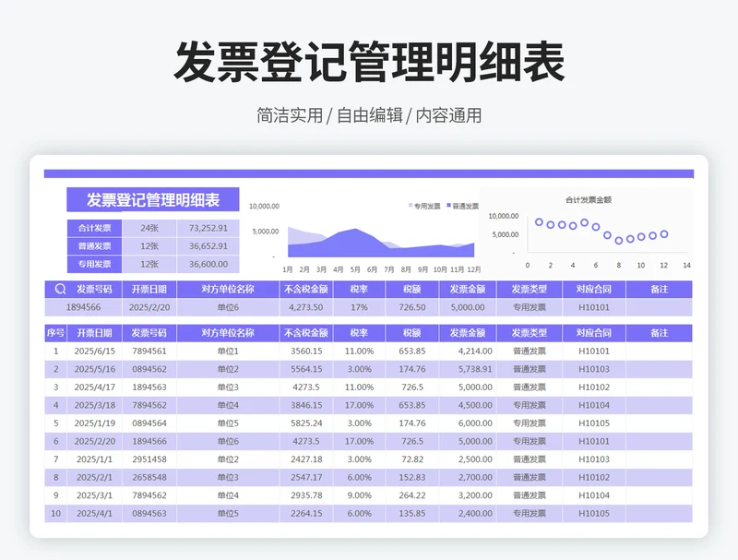Viewport: 738px width, 560px height.
Task: Select date cell 2025/5/16
Action: click(x=95, y=369)
